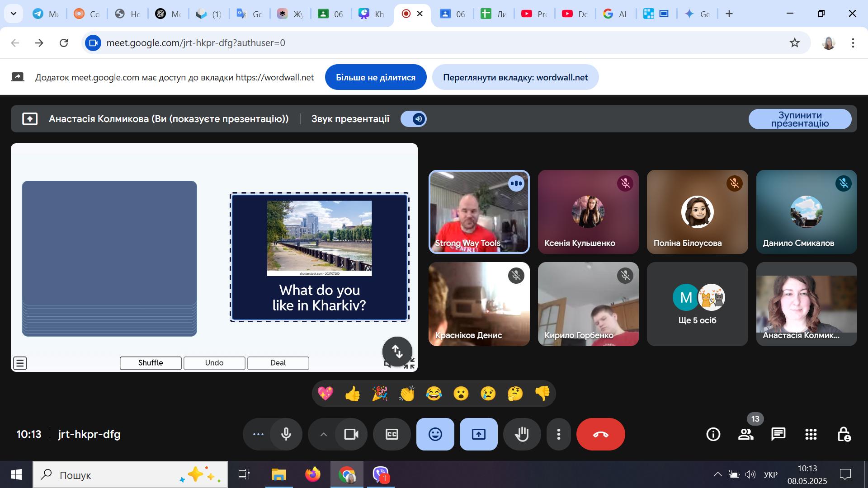Mute the microphone button

pos(286,434)
